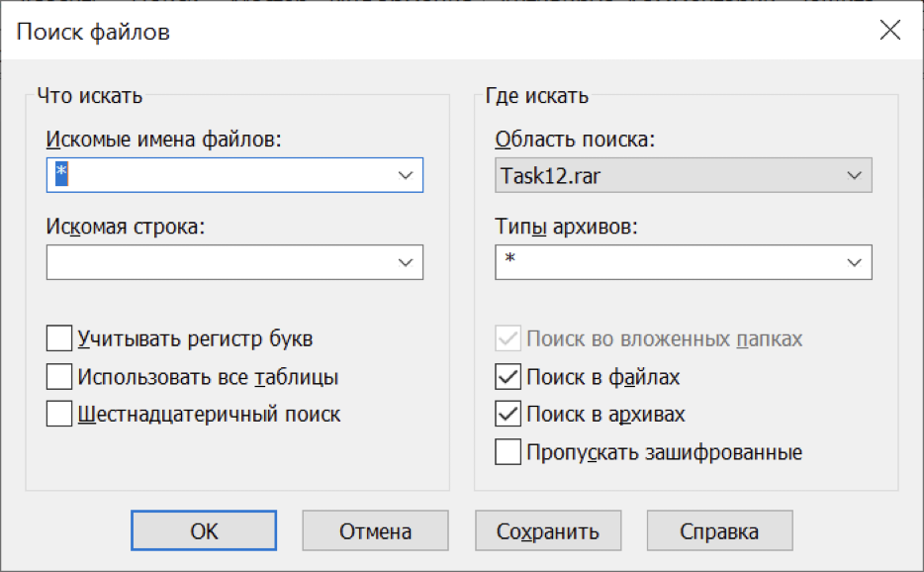Viewport: 924px width, 572px height.
Task: Disable the Поиск в архивах checkbox
Action: click(509, 414)
